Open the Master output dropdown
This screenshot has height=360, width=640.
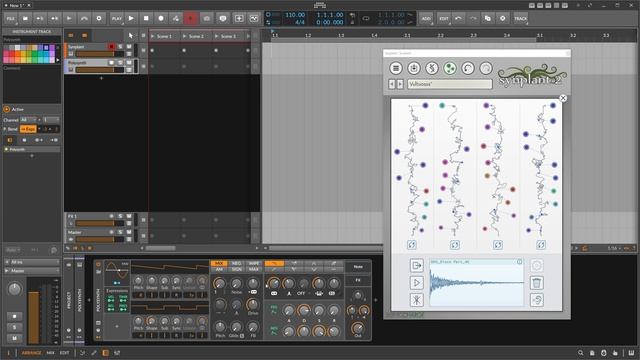tap(32, 271)
